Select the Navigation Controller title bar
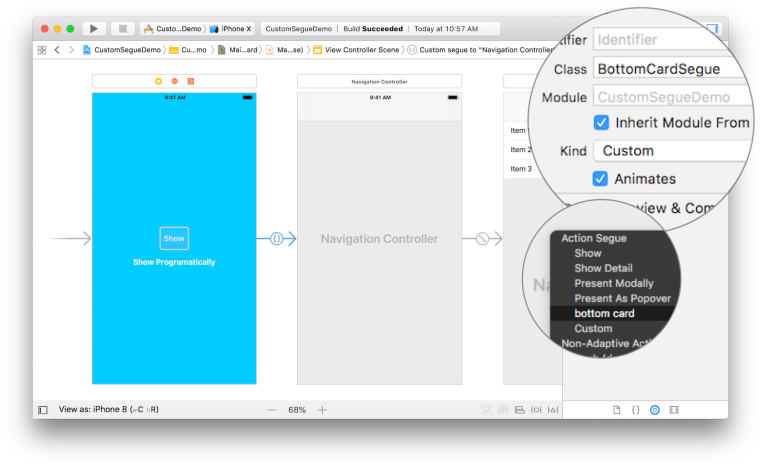Image resolution: width=768 pixels, height=468 pixels. pyautogui.click(x=380, y=81)
